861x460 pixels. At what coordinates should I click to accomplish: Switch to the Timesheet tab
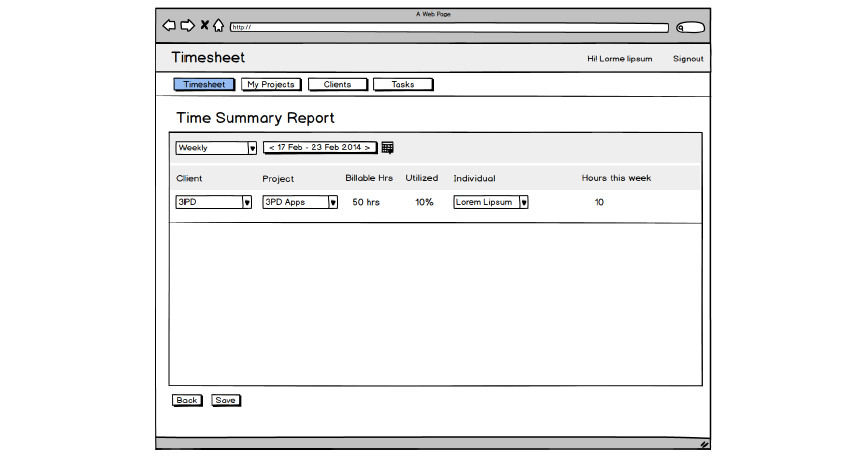point(204,85)
